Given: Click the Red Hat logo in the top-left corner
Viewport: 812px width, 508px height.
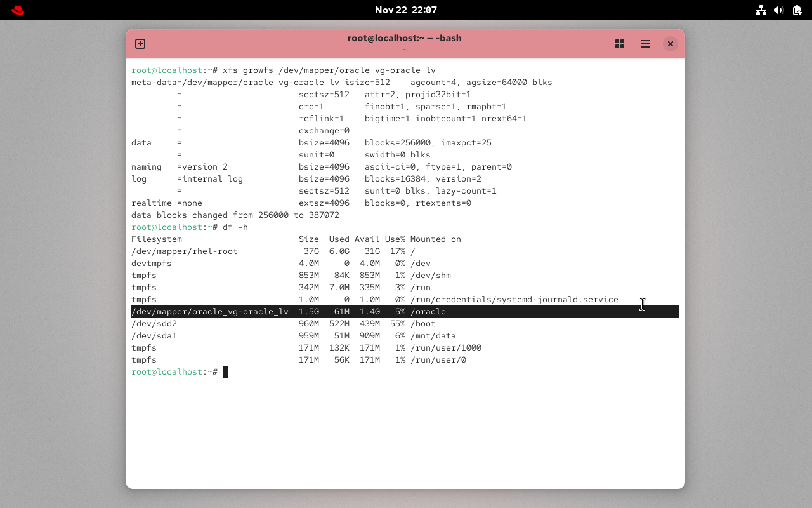Looking at the screenshot, I should pos(17,10).
